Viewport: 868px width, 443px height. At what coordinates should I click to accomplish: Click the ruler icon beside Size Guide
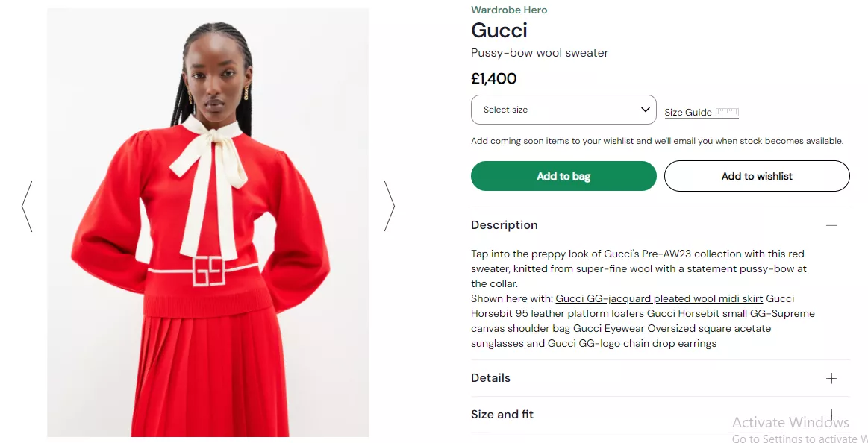click(x=726, y=112)
